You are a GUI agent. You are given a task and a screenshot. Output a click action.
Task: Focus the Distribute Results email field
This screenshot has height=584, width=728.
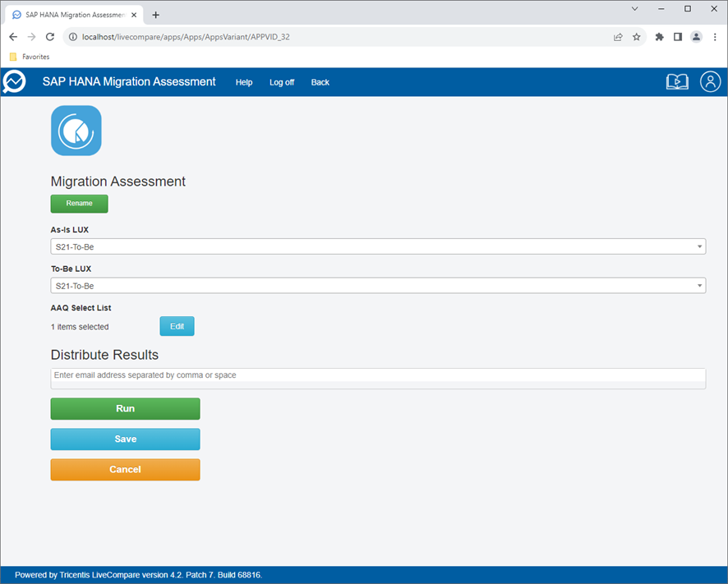[378, 379]
